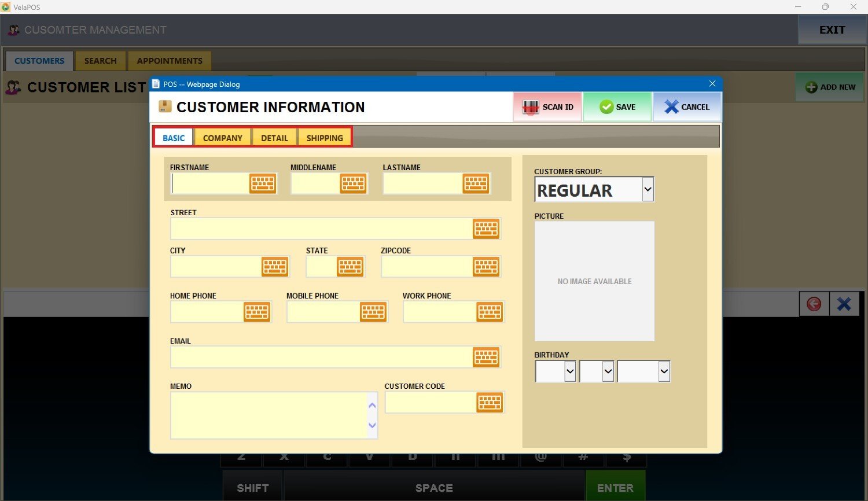Image resolution: width=868 pixels, height=501 pixels.
Task: Expand the Customer Group dropdown
Action: 648,189
